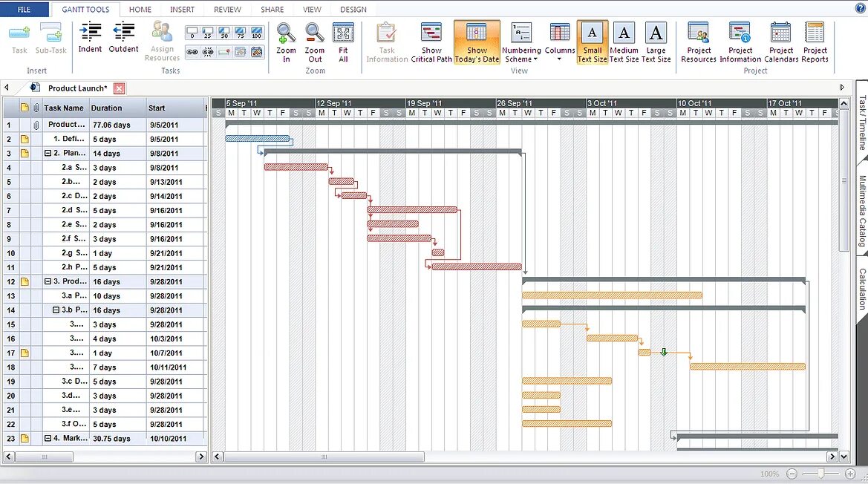This screenshot has height=484, width=868.
Task: Open the Task/Timeline side panel
Action: (x=862, y=122)
